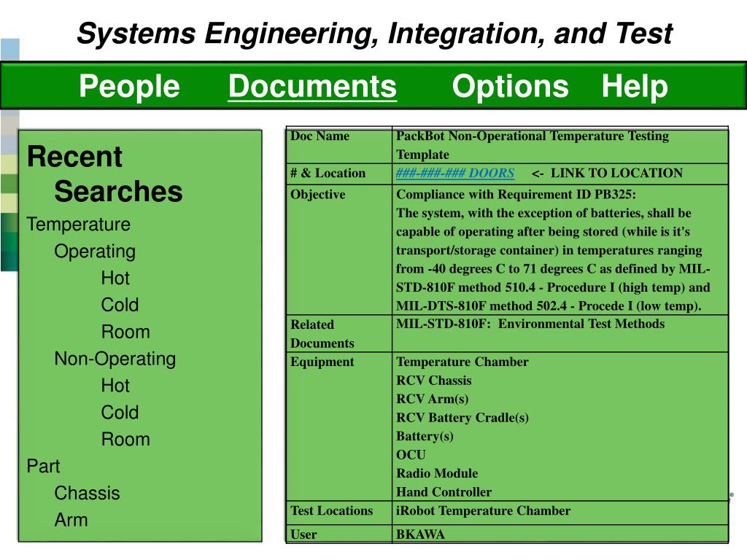This screenshot has height=560, width=747.
Task: Click Compliance with Requirement ID PB325 text
Action: pos(516,194)
